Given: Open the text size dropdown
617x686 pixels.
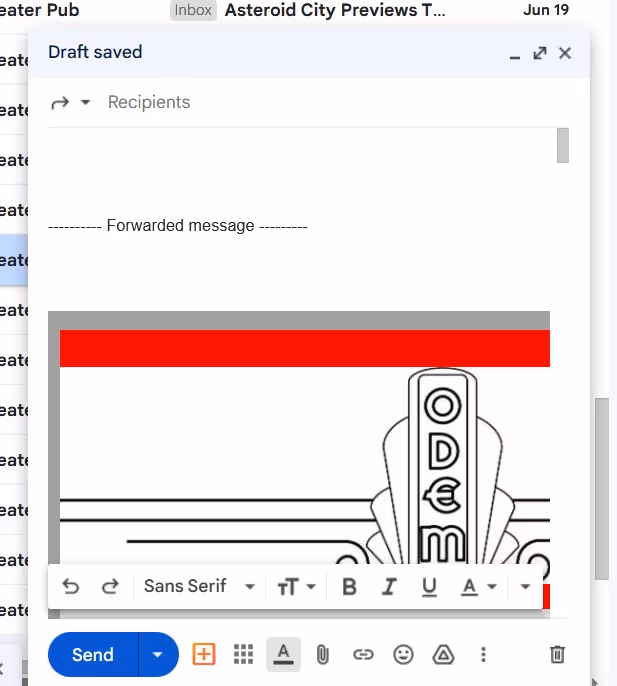Looking at the screenshot, I should coord(296,586).
